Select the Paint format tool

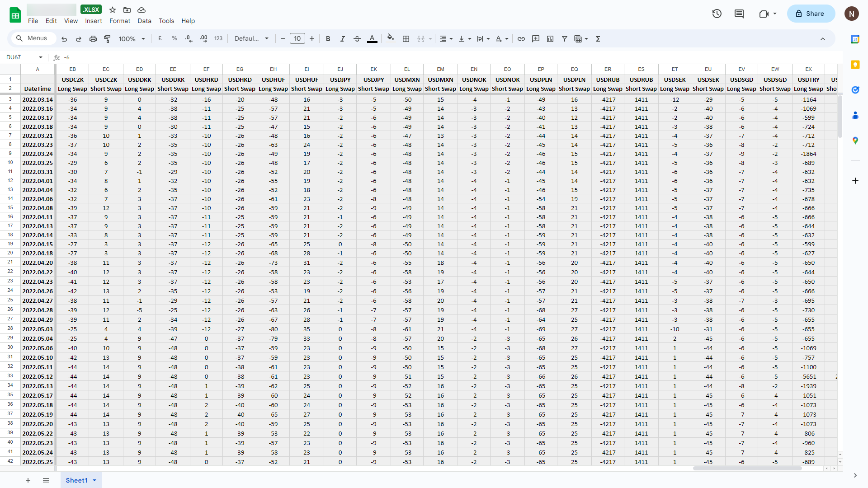click(107, 39)
